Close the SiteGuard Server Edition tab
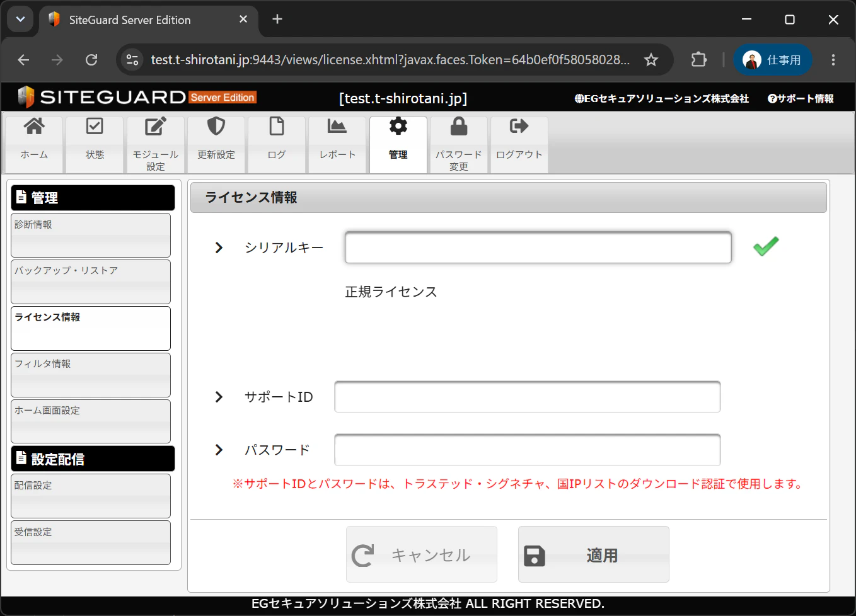856x616 pixels. click(243, 20)
